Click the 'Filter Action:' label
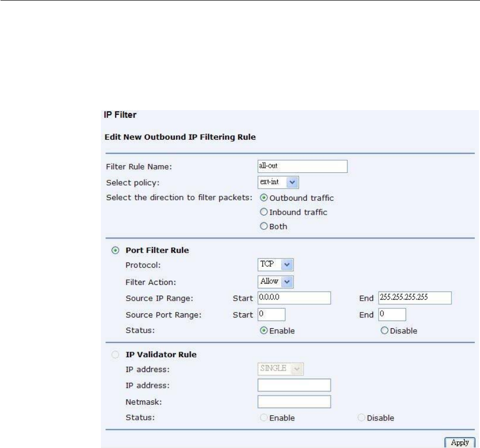The image size is (480, 448). coord(151,282)
